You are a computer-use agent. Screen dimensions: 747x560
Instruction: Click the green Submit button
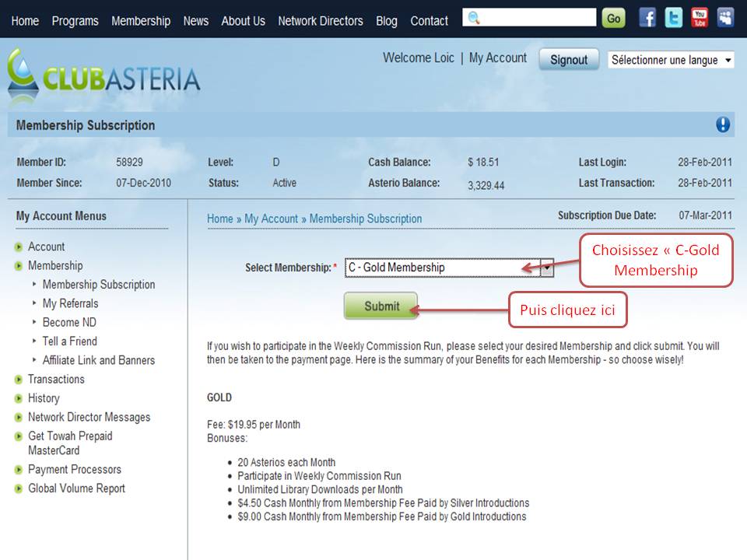[x=381, y=306]
